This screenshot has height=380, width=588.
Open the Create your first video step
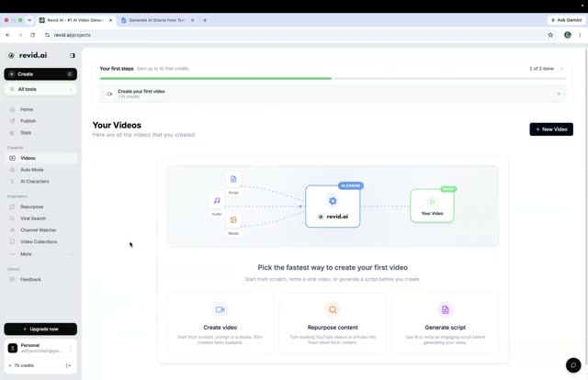click(333, 94)
